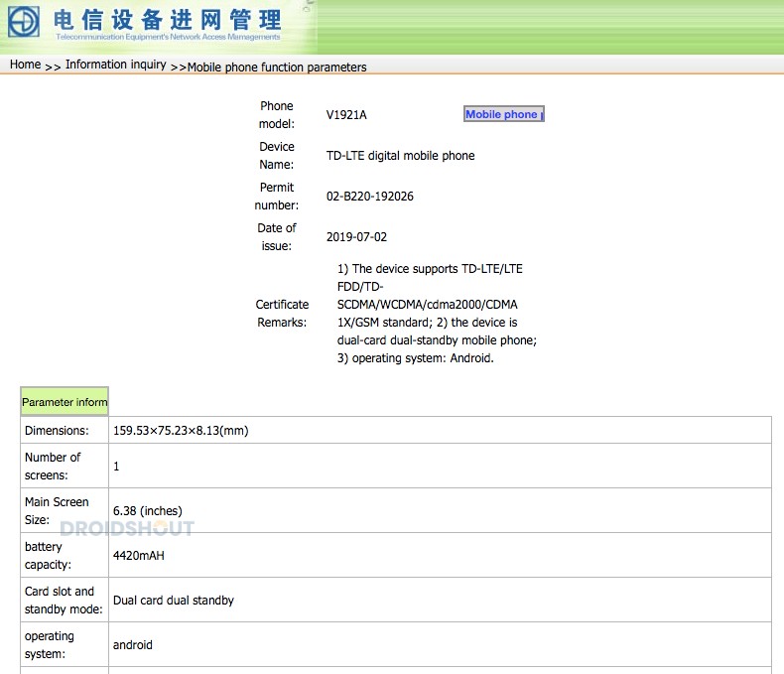
Task: Switch to the Parameter inform tab
Action: point(65,402)
